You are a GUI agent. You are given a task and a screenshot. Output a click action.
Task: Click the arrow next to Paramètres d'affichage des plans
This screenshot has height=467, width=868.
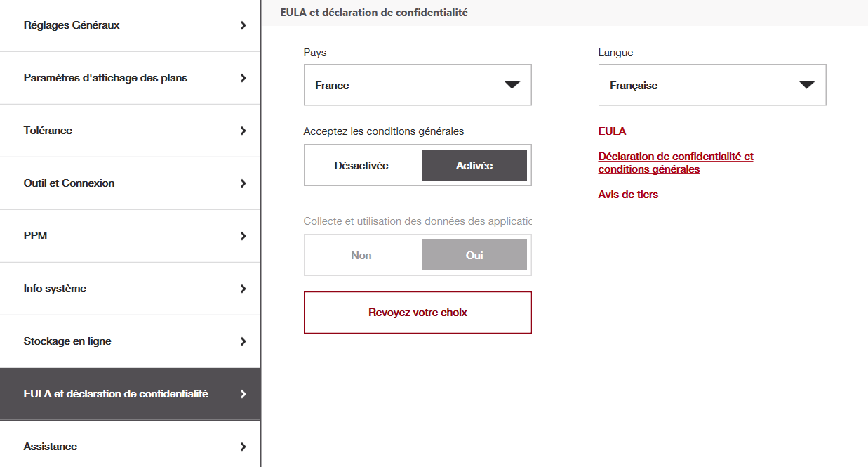243,78
